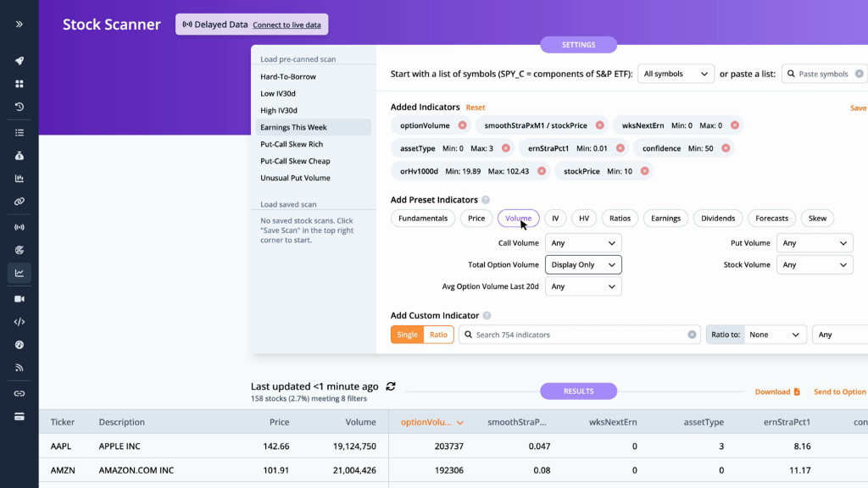
Task: Remove the stockPrice Min: 10 indicator
Action: point(646,171)
